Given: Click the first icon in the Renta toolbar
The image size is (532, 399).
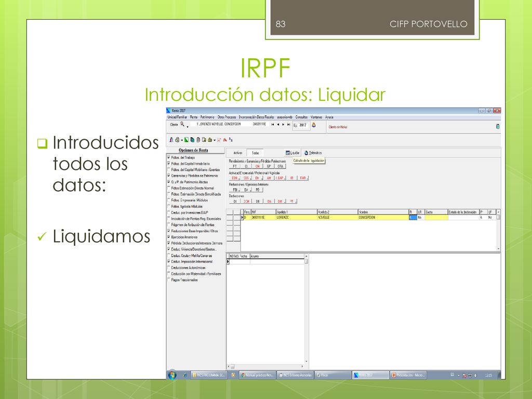Looking at the screenshot, I should pos(171,139).
